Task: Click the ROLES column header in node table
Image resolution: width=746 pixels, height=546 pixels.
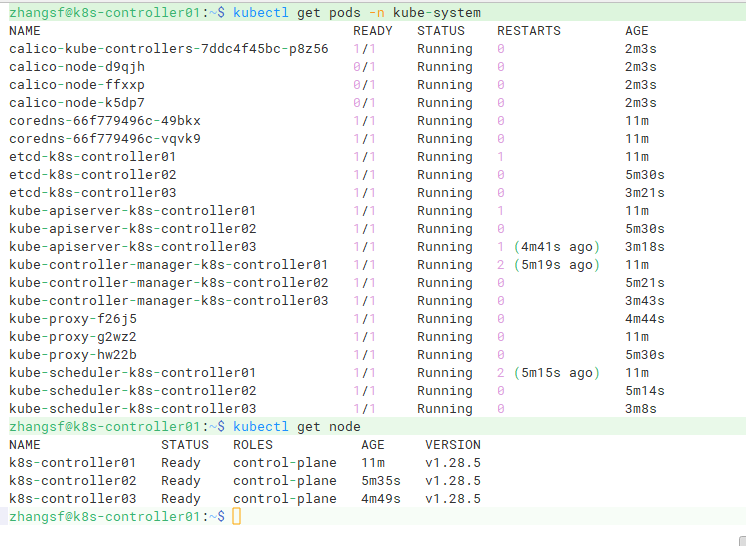Action: point(253,444)
